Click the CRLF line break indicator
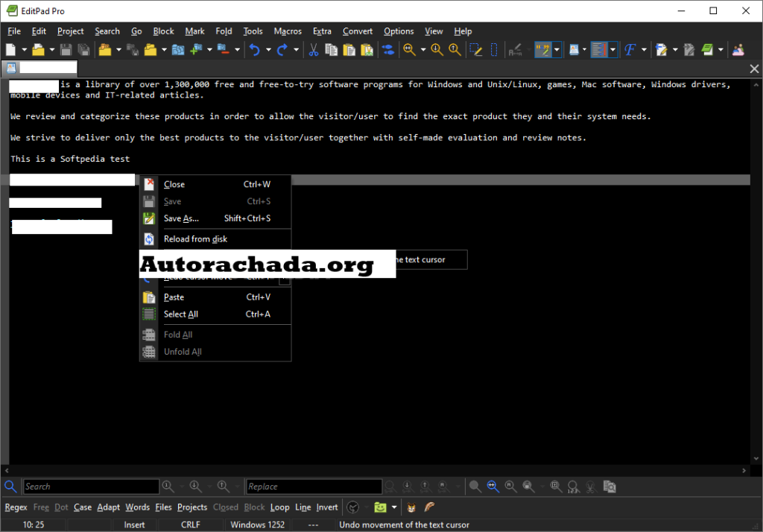Image resolution: width=763 pixels, height=532 pixels. pyautogui.click(x=190, y=525)
